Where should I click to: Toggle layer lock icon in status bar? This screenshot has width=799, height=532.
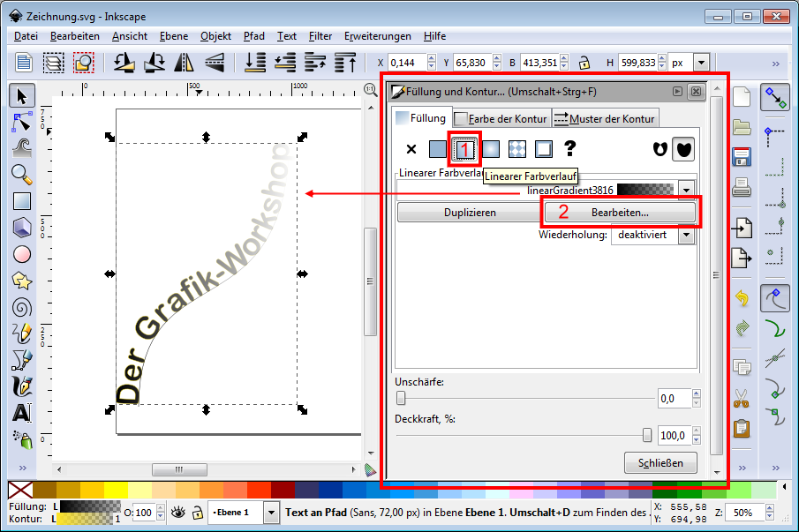click(x=198, y=513)
